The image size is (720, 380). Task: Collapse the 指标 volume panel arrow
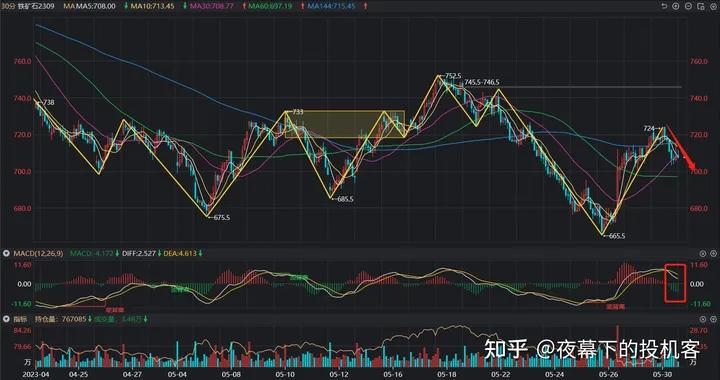pyautogui.click(x=6, y=319)
